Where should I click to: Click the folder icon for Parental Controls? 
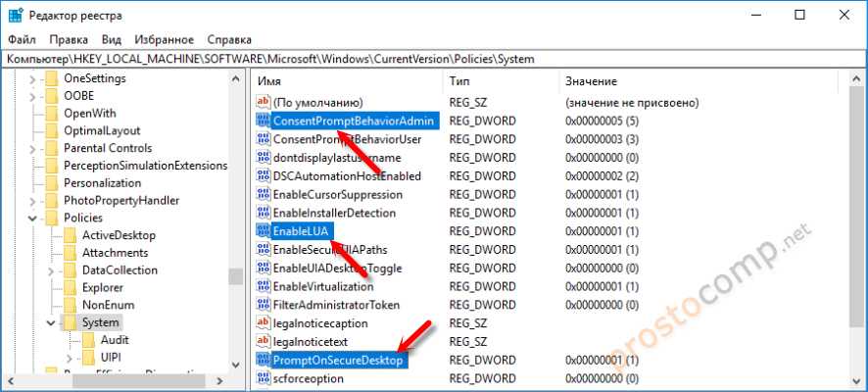(x=51, y=148)
